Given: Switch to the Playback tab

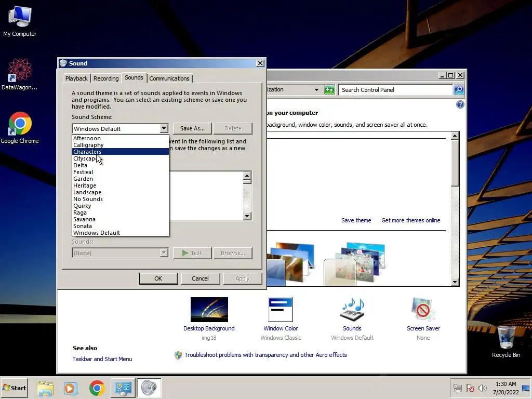Looking at the screenshot, I should [x=76, y=78].
